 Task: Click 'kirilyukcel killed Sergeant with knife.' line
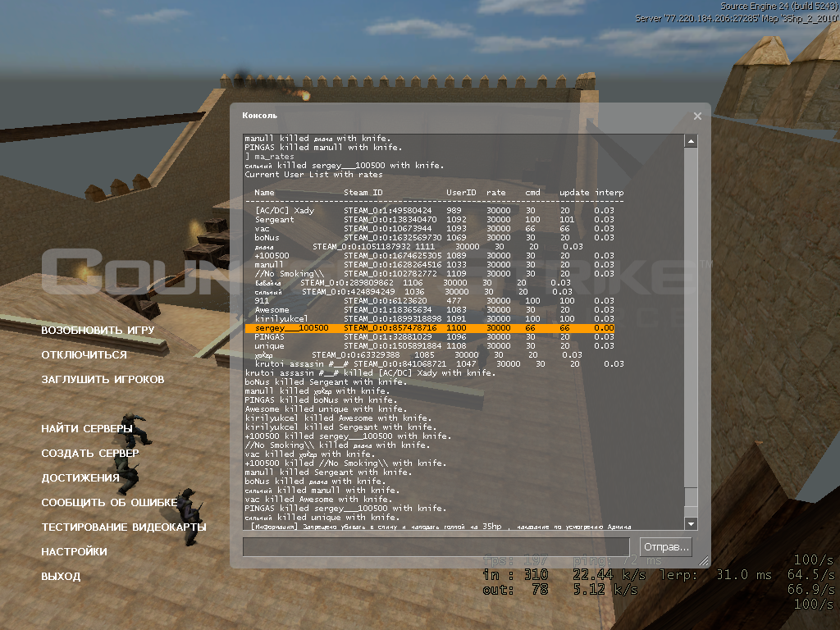[340, 427]
